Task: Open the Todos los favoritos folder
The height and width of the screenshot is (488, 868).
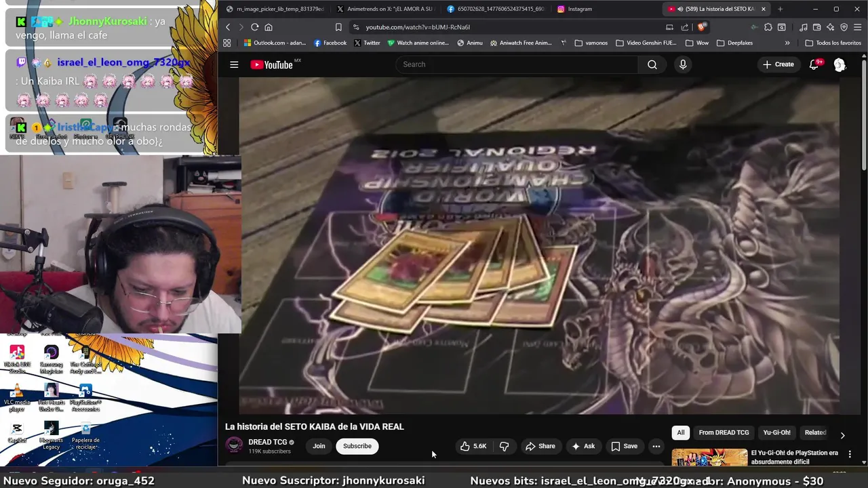Action: coord(833,43)
